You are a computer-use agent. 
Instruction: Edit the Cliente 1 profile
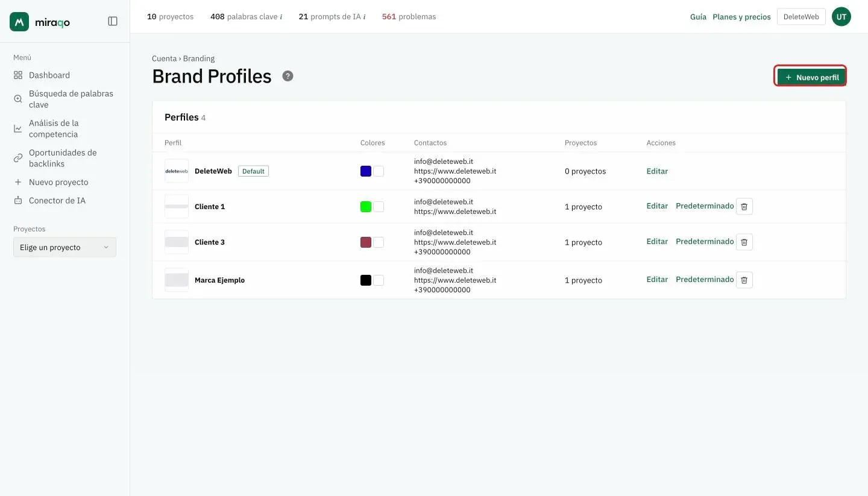(657, 206)
